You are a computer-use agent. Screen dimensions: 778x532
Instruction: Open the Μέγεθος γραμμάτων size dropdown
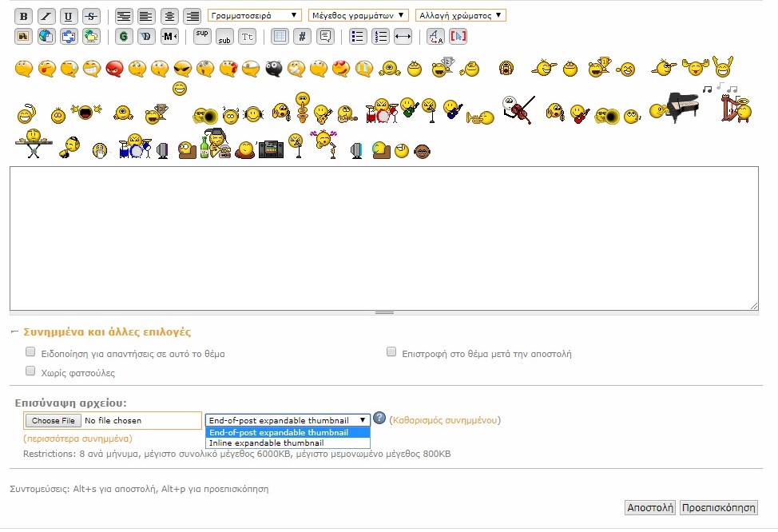click(358, 15)
